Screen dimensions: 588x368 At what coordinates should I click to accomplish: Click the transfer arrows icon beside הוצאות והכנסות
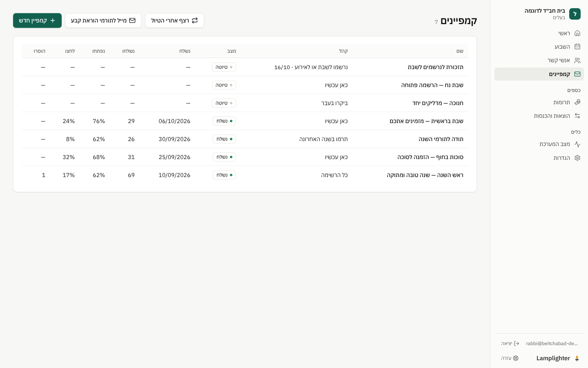(577, 116)
